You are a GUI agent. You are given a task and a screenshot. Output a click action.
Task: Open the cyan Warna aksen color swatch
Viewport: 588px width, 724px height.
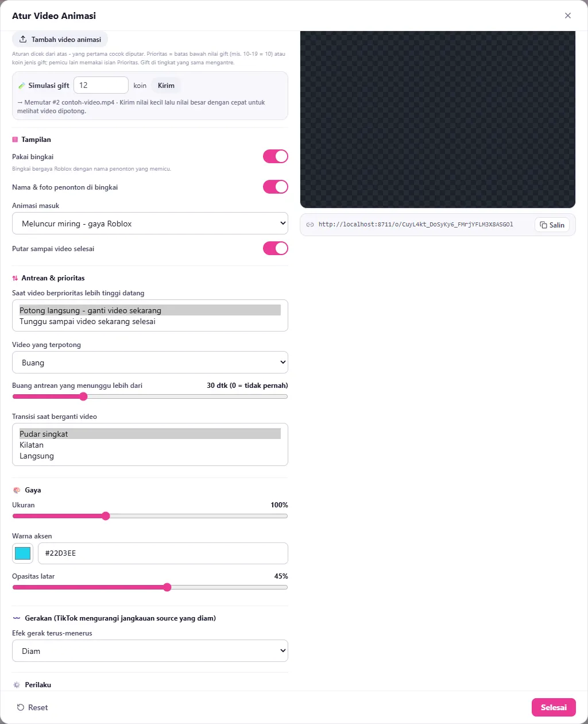tap(22, 553)
